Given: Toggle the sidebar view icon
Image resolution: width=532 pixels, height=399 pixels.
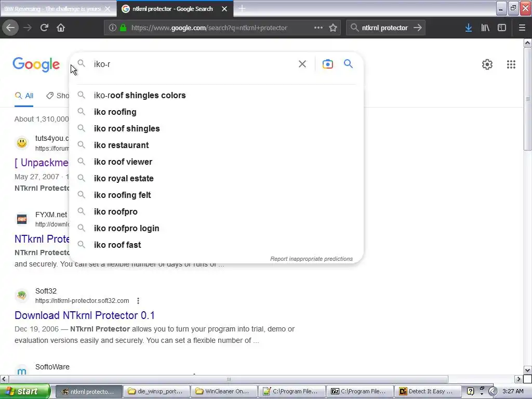Looking at the screenshot, I should (502, 28).
